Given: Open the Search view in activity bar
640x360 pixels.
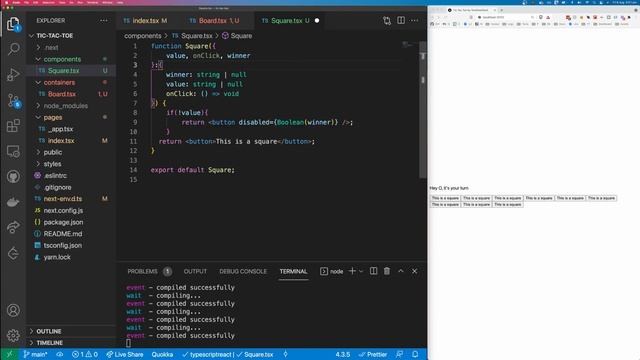Looking at the screenshot, I should coord(13,49).
